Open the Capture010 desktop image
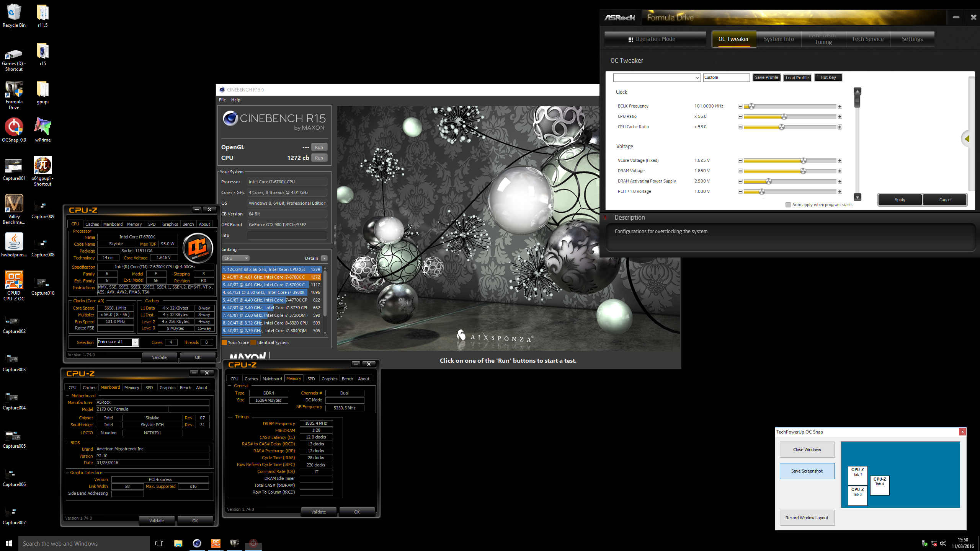 [42, 286]
